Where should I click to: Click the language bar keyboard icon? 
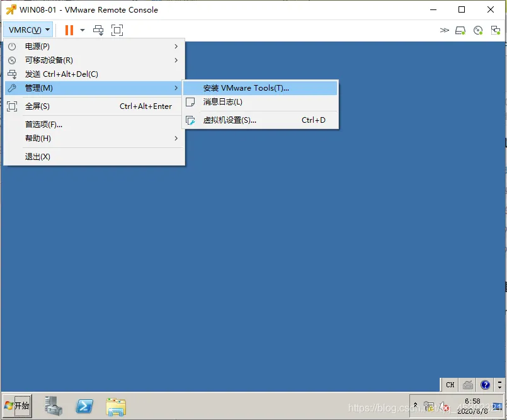(467, 385)
